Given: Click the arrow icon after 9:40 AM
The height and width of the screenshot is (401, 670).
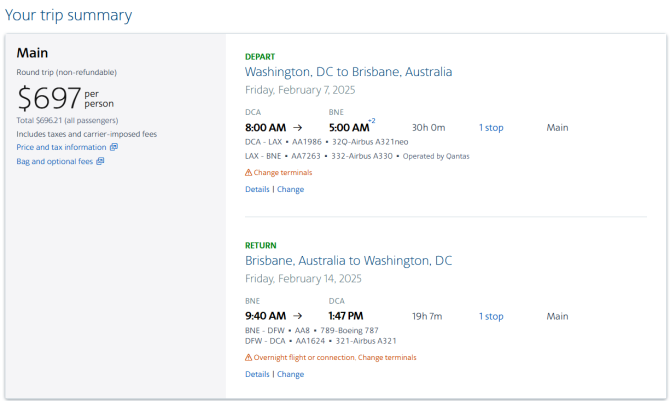Looking at the screenshot, I should click(298, 316).
